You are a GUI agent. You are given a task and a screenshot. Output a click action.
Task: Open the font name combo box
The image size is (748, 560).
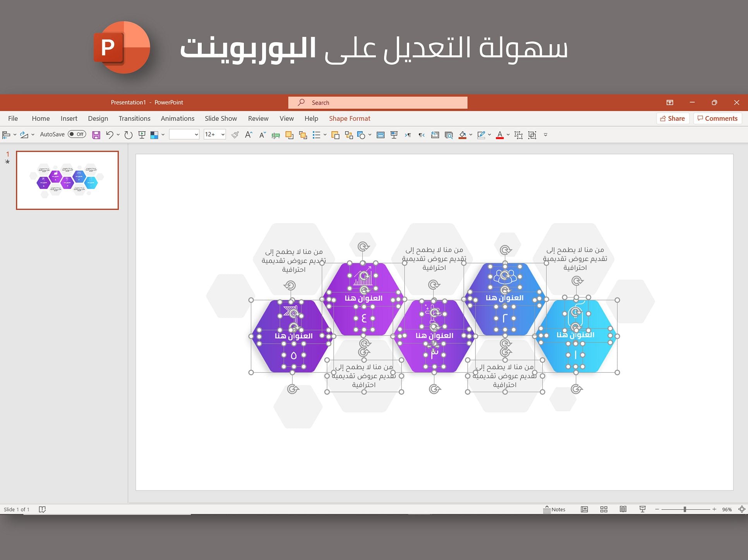pos(184,134)
